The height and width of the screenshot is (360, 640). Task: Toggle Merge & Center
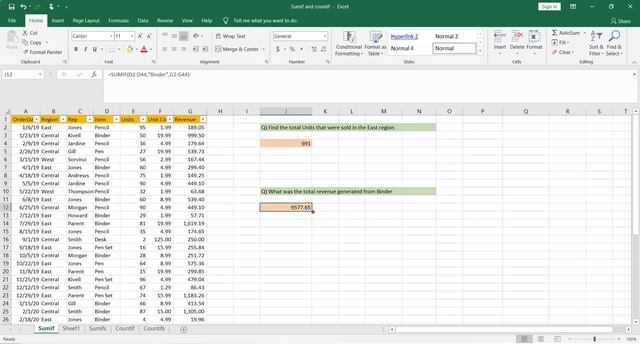pyautogui.click(x=237, y=49)
